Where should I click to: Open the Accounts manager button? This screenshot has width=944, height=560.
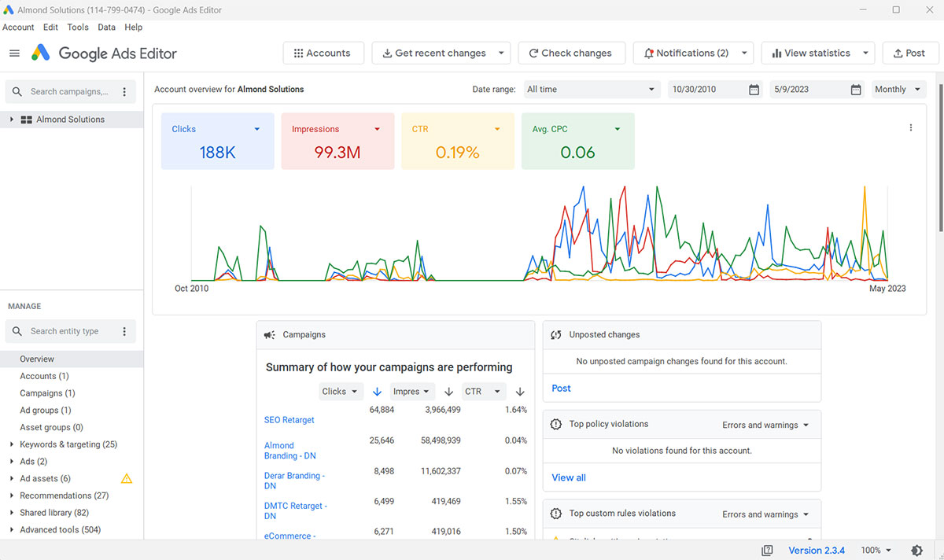[323, 53]
